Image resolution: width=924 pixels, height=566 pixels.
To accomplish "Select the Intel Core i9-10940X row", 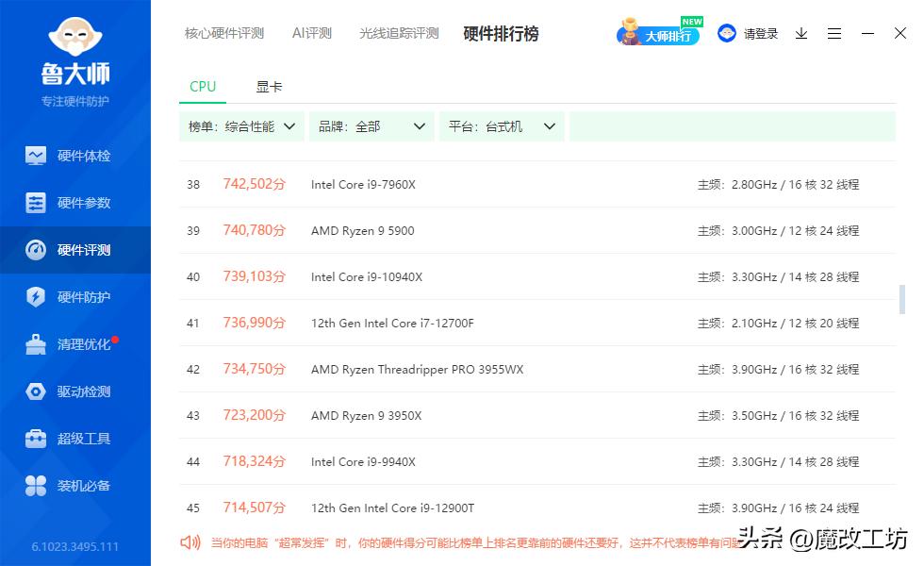I will (x=363, y=276).
